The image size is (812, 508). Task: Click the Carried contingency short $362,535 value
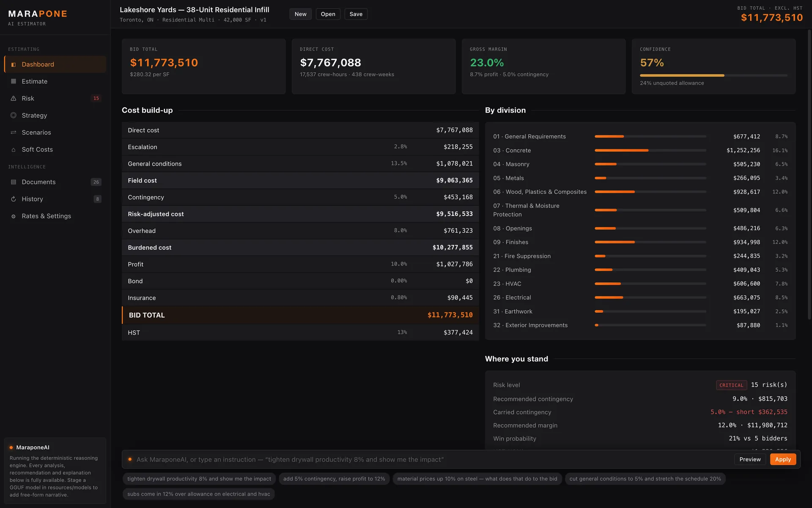point(749,412)
